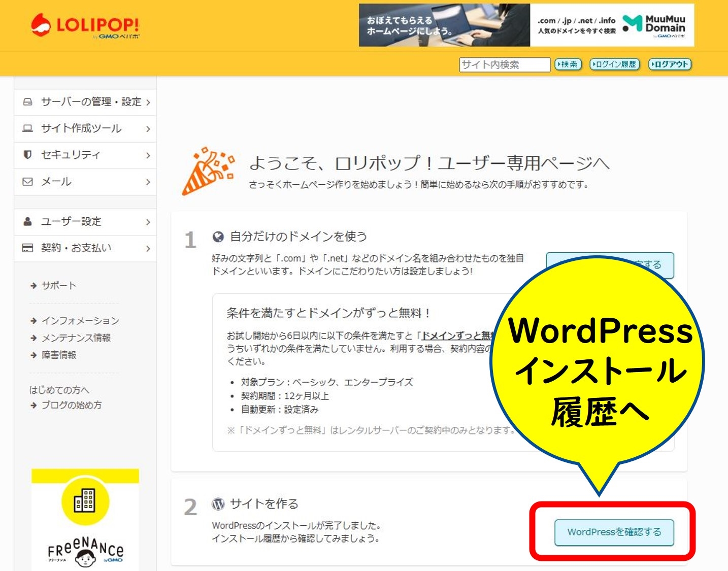Image resolution: width=728 pixels, height=571 pixels.
Task: Click the server icon beside サーバーの管理・設定
Action: click(27, 102)
